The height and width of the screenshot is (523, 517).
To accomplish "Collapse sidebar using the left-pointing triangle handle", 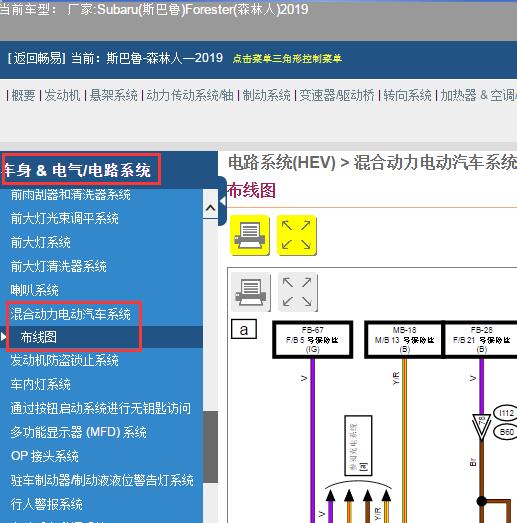I will tap(222, 201).
